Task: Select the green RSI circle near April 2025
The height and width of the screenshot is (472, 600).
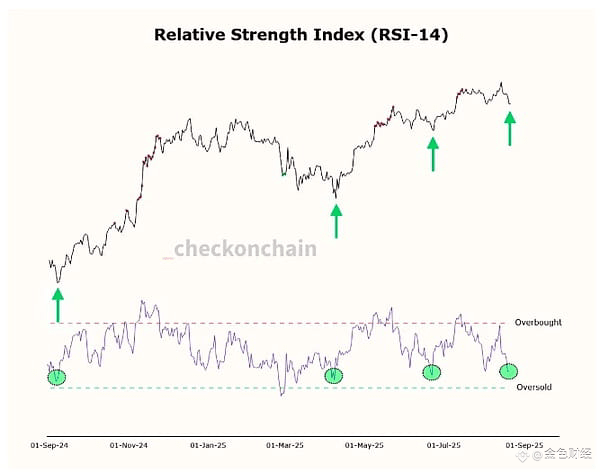Action: (x=334, y=376)
